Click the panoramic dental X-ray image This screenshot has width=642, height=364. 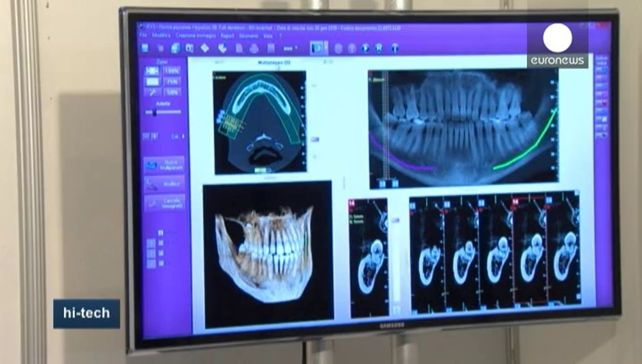pyautogui.click(x=463, y=128)
